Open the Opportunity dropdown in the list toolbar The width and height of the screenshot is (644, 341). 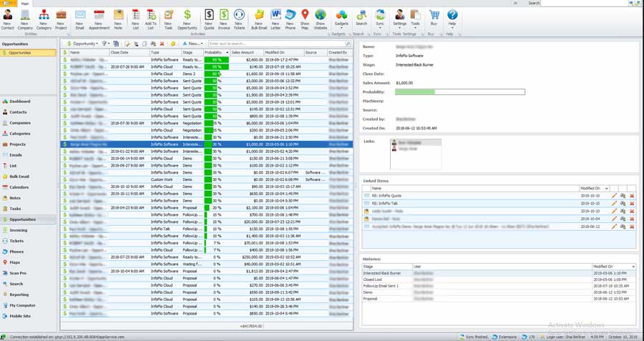[x=82, y=44]
